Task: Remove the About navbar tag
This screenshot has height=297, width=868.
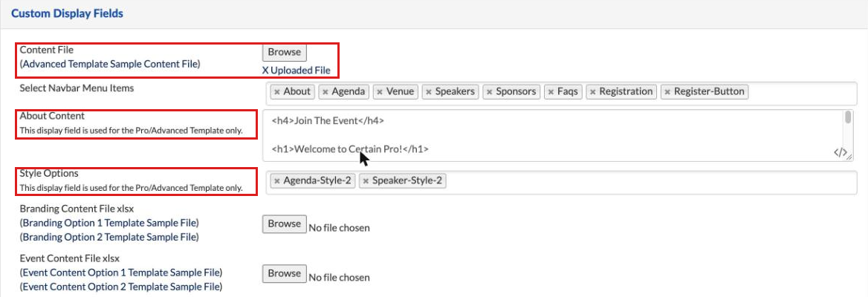Action: pyautogui.click(x=277, y=92)
